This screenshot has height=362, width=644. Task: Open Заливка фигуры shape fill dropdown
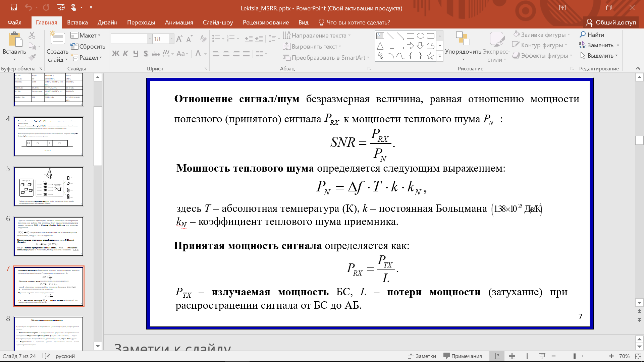click(x=542, y=35)
